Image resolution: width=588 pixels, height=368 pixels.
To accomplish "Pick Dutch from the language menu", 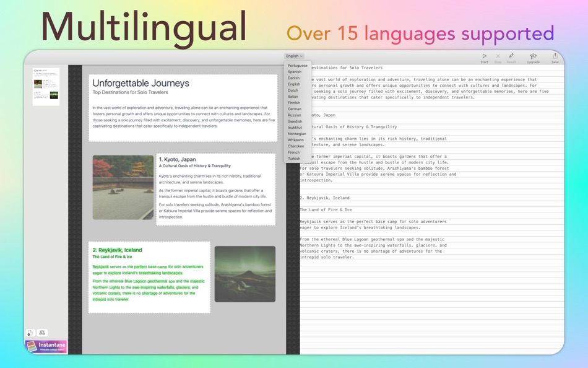I will pyautogui.click(x=293, y=90).
